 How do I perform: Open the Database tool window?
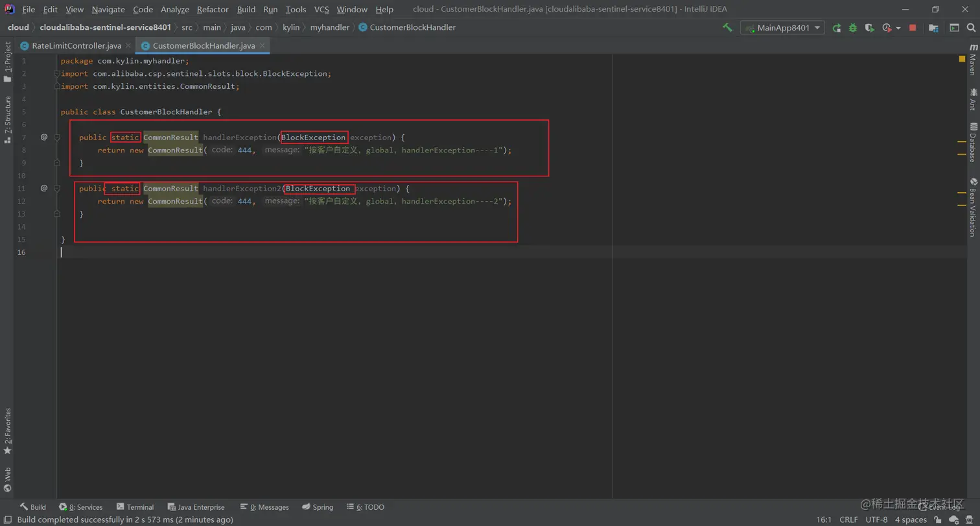point(972,142)
